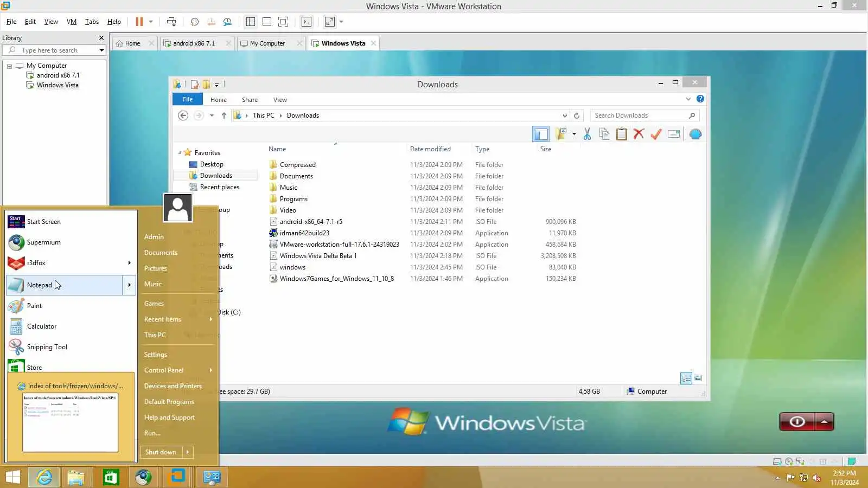
Task: Switch to large thumbnails view icon
Action: point(698,378)
